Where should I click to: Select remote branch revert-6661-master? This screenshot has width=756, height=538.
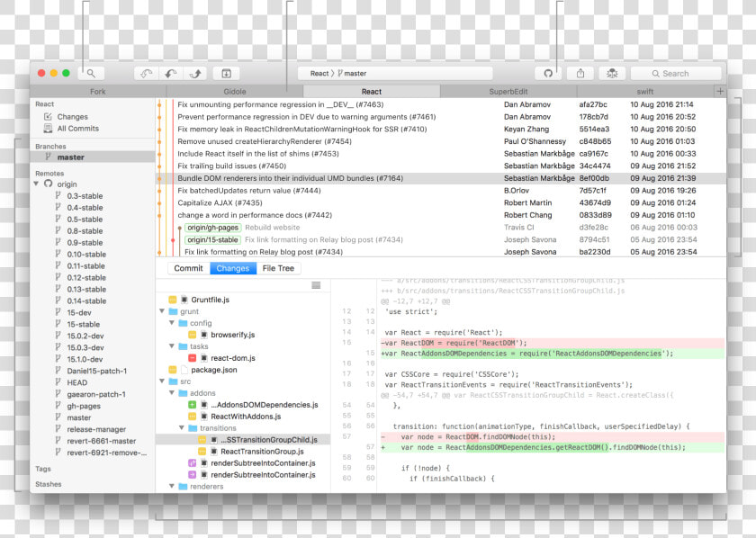click(x=101, y=441)
